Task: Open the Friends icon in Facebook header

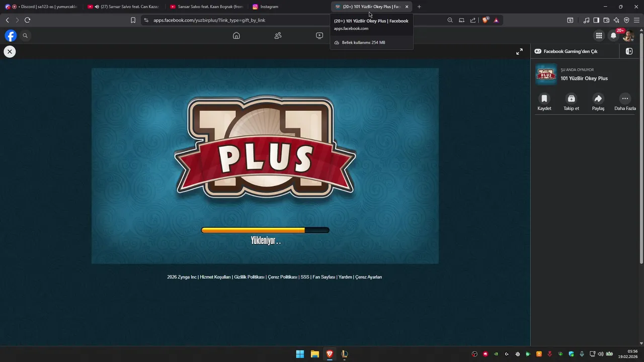Action: pyautogui.click(x=278, y=36)
